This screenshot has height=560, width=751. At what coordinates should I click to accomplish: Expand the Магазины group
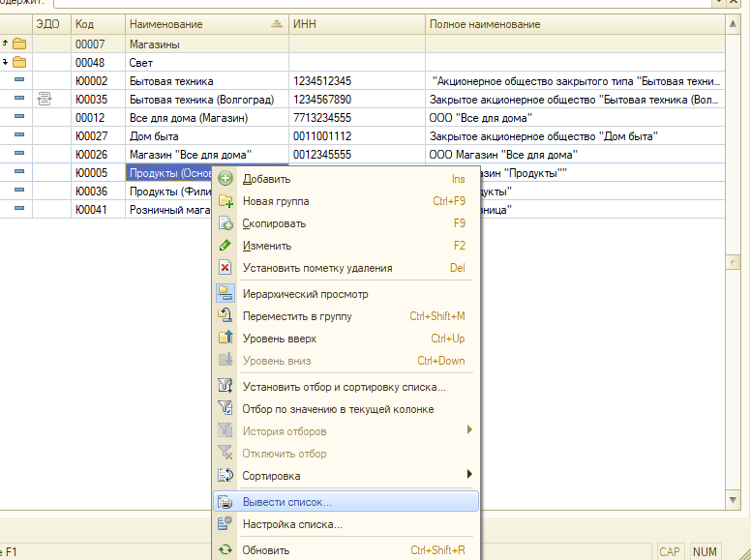pyautogui.click(x=5, y=44)
